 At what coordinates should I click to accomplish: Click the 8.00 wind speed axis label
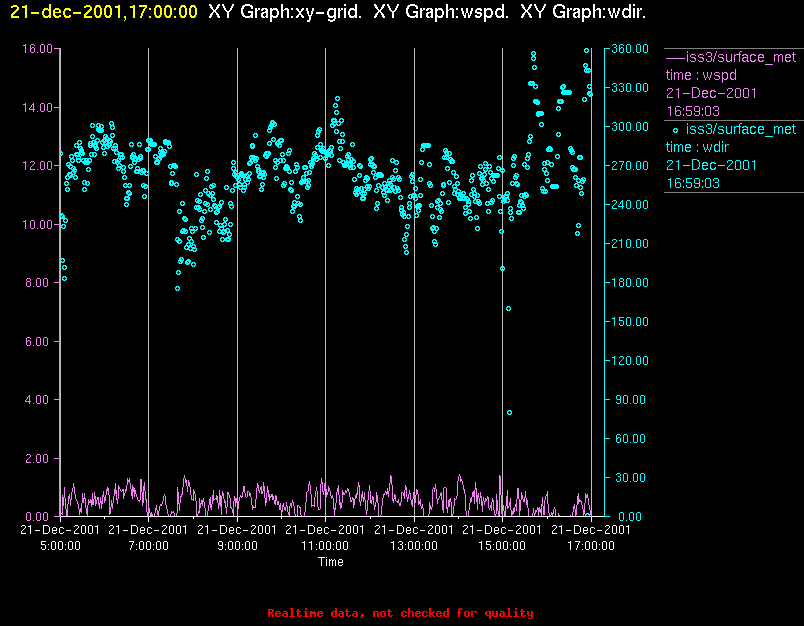(x=43, y=283)
